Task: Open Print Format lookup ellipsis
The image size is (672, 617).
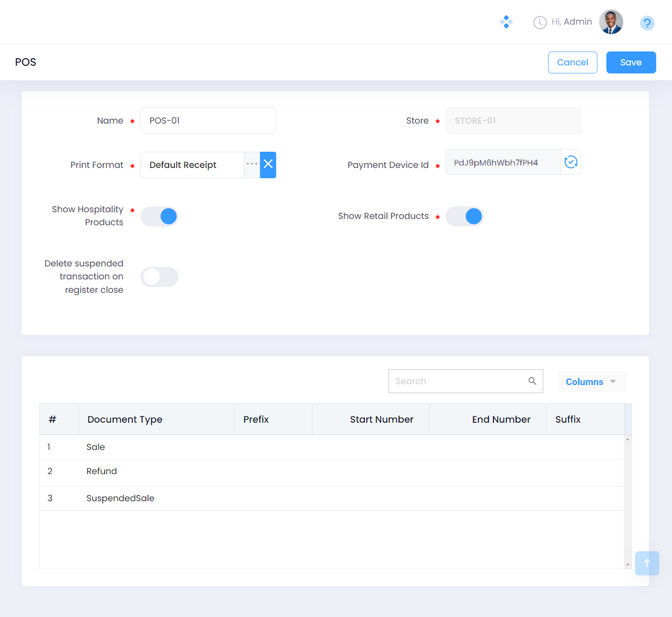Action: [x=252, y=165]
